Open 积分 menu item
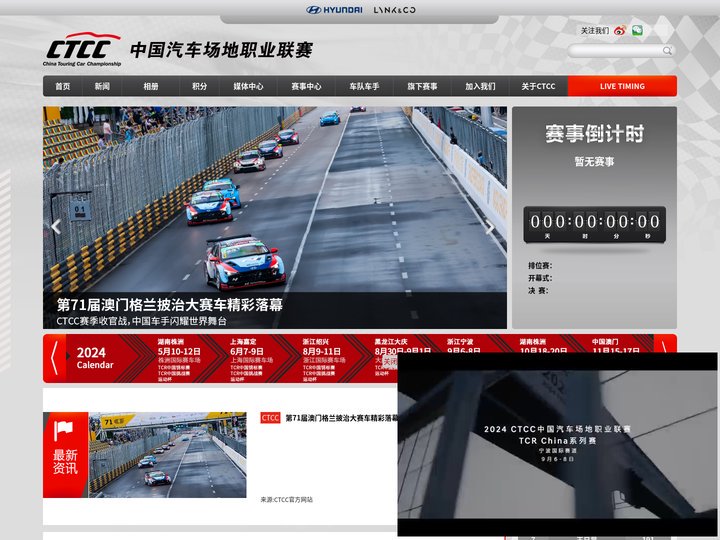Viewport: 720px width, 540px height. (x=199, y=86)
